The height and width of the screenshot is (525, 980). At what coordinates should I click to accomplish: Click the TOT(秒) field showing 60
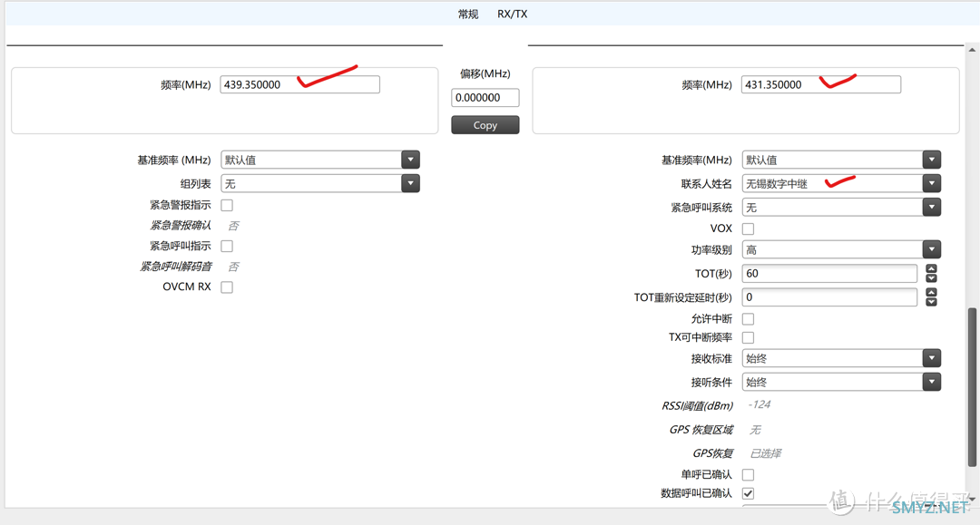[x=829, y=274]
